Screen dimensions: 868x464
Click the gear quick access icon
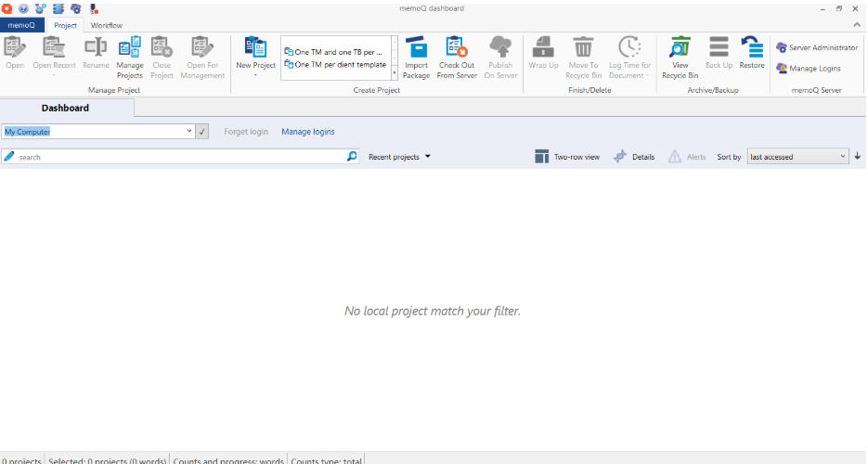[76, 8]
